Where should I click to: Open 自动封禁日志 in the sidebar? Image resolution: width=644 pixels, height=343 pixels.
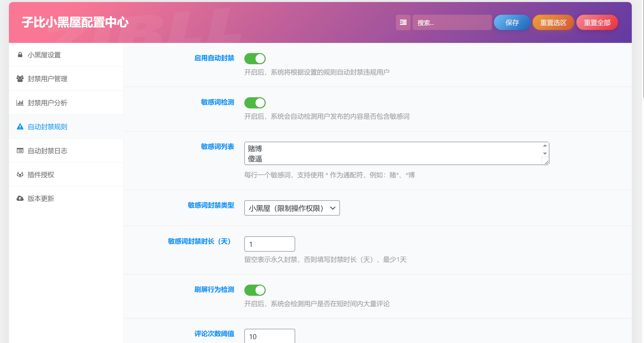66,151
